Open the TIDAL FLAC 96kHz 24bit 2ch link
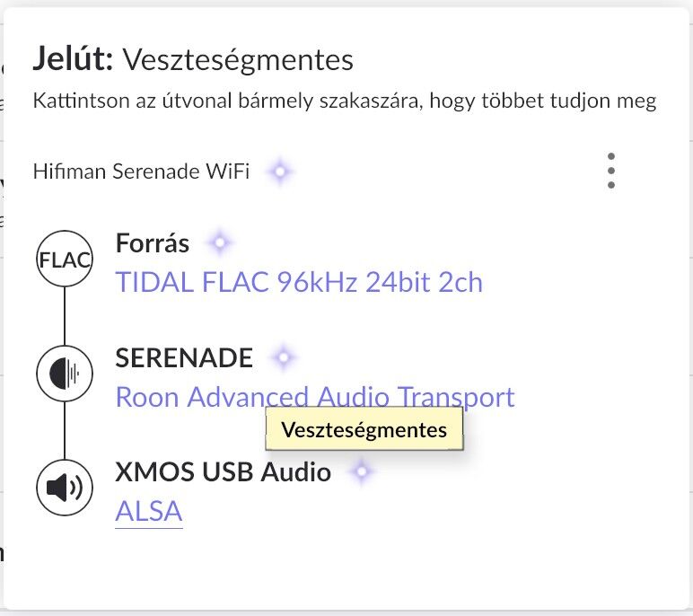Screen dimensions: 693x616 click(x=299, y=283)
